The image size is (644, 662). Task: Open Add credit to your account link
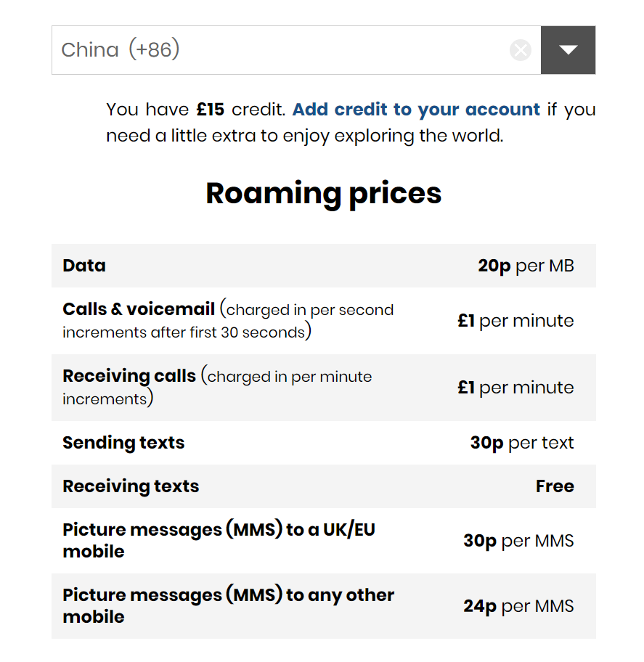[416, 110]
